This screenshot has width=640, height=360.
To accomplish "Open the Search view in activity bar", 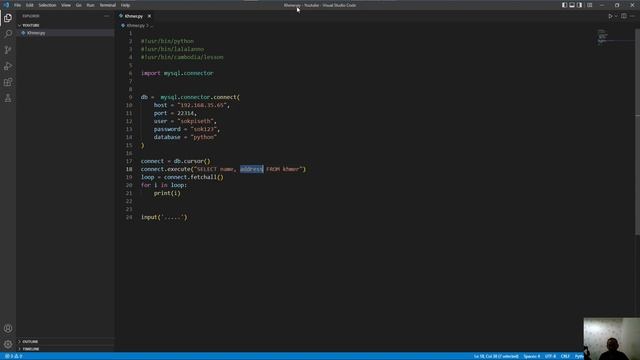I will click(x=8, y=33).
